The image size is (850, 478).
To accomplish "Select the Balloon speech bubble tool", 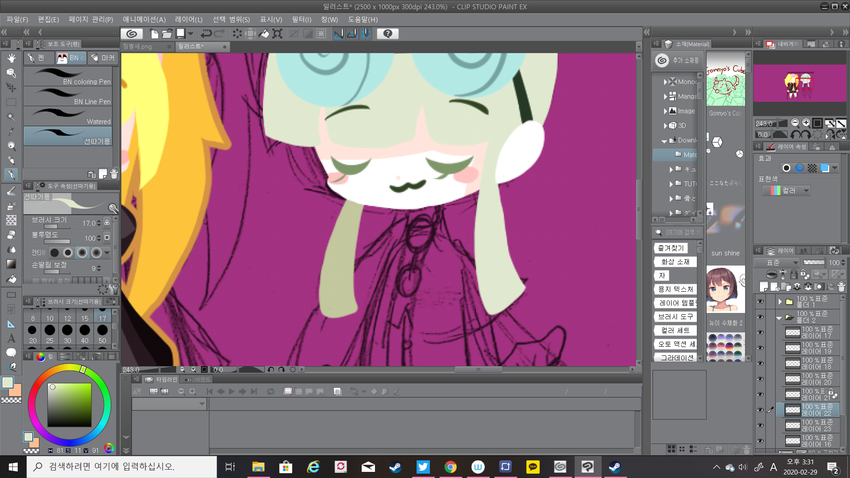I will click(x=11, y=353).
